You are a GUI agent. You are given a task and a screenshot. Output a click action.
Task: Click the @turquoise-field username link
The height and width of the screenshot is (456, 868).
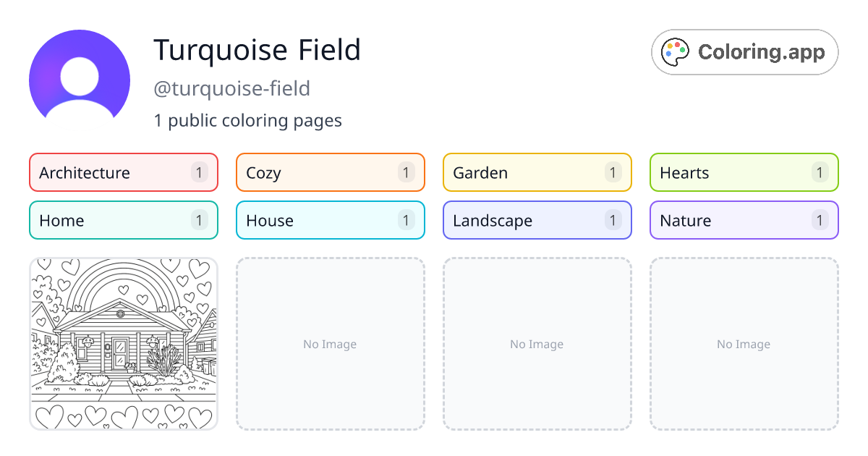tap(233, 88)
